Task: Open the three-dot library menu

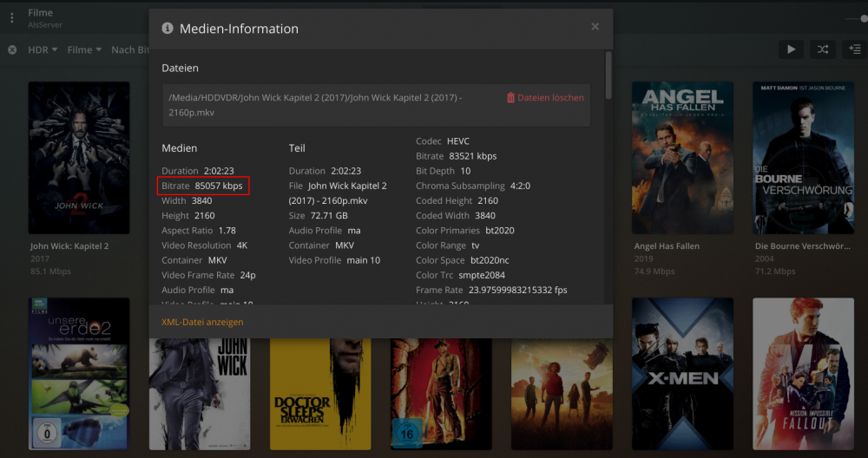Action: pos(11,18)
